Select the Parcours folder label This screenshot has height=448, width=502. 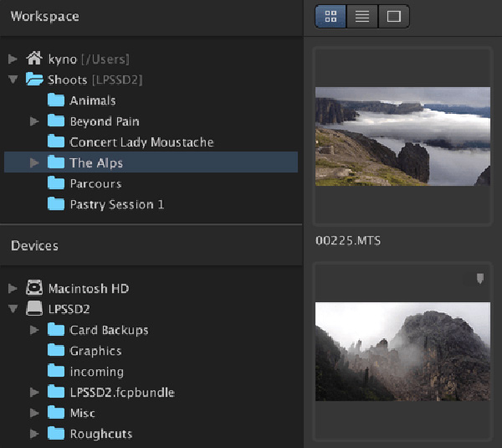[95, 184]
